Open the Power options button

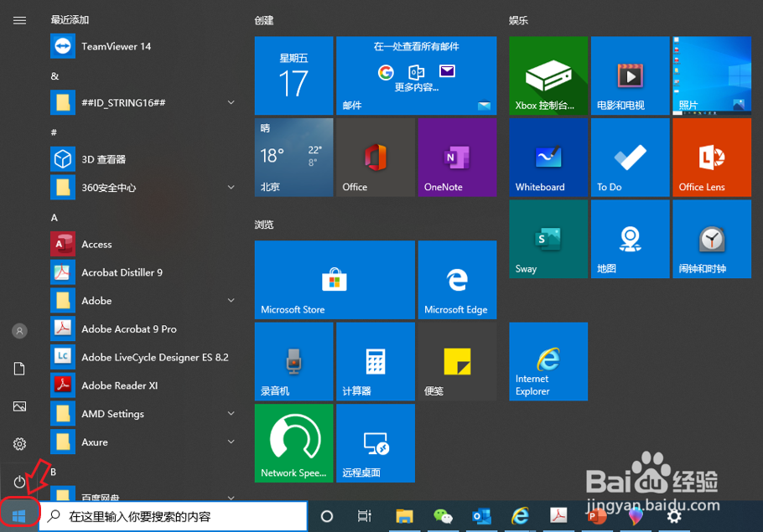(x=19, y=482)
